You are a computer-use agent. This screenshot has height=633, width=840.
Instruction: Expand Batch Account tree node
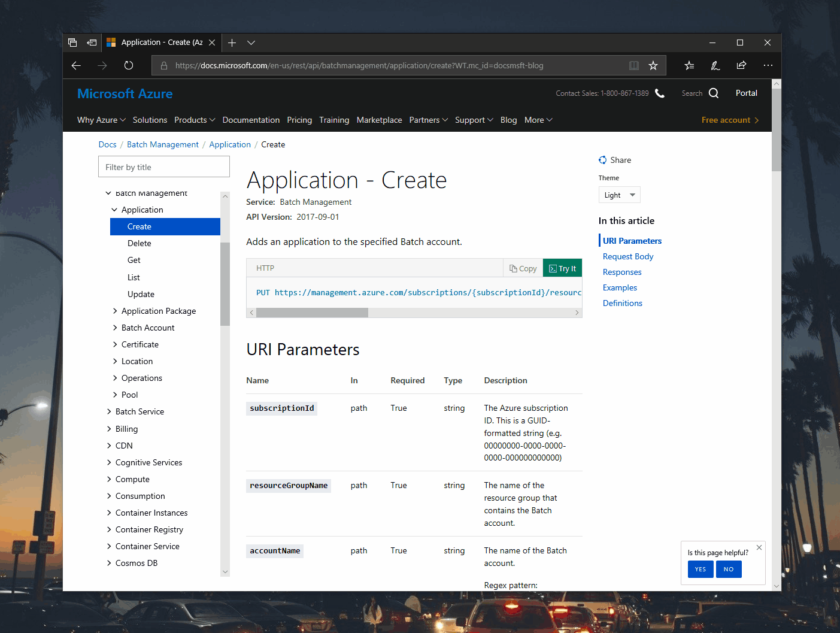(115, 328)
